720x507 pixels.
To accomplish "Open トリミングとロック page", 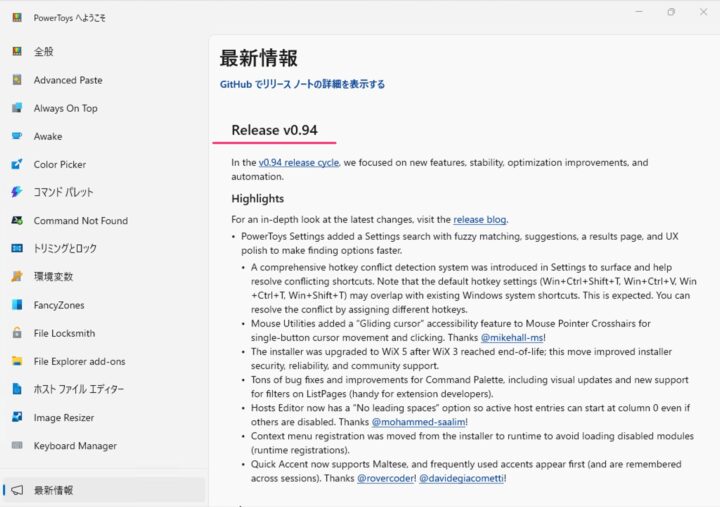I will click(x=104, y=248).
